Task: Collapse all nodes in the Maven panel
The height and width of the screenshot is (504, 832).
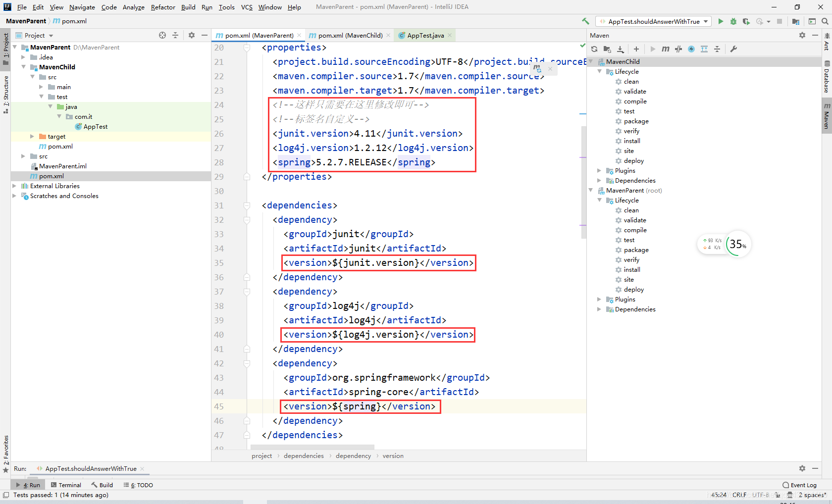Action: tap(717, 49)
